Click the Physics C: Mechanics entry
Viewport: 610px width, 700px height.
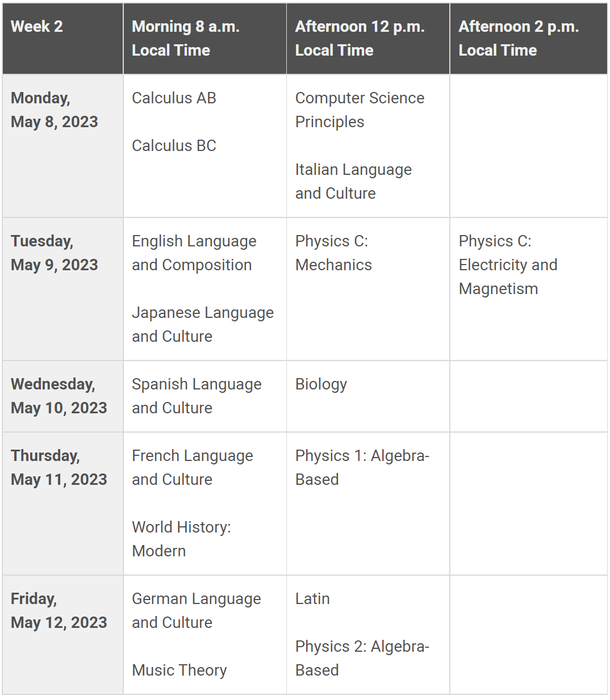coord(333,253)
